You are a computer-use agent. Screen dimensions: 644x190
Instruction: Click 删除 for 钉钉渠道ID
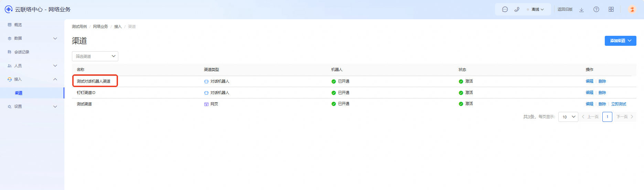coord(602,93)
